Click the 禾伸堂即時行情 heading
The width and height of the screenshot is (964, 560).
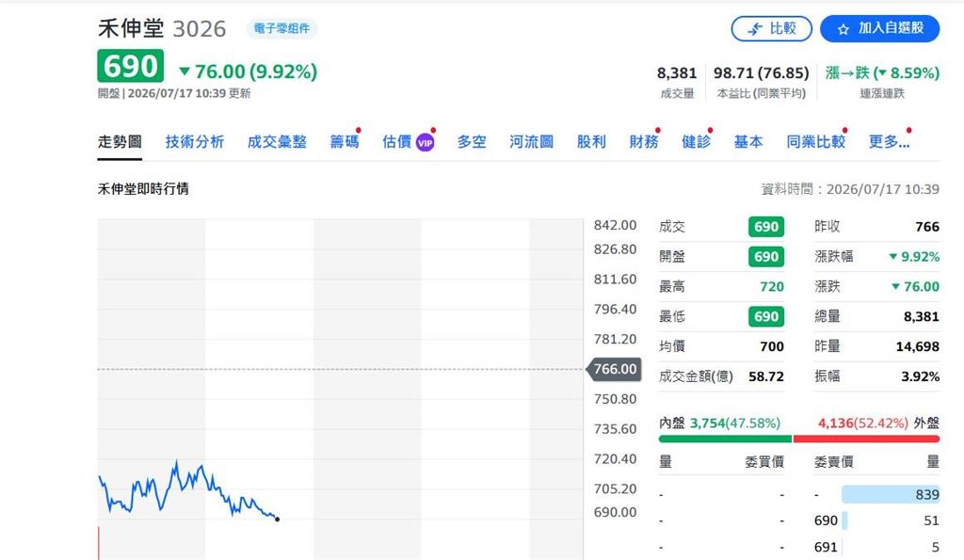[x=143, y=189]
